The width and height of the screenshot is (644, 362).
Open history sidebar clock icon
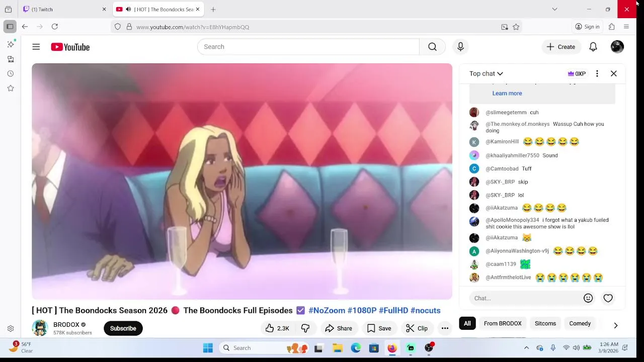[11, 74]
